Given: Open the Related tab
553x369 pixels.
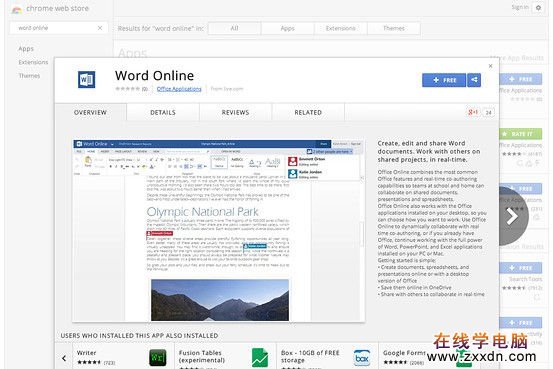Looking at the screenshot, I should (x=308, y=113).
